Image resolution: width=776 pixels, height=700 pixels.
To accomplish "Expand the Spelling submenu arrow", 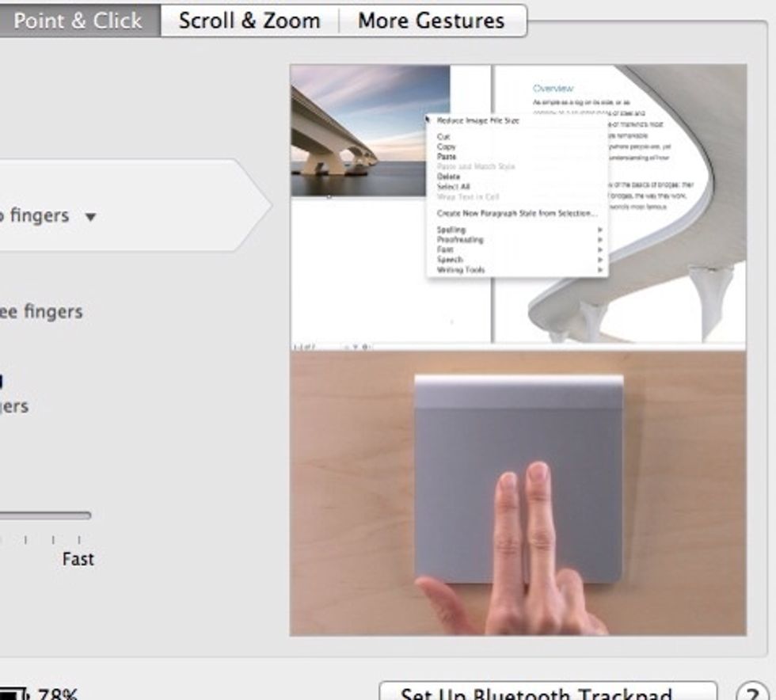I will [601, 230].
